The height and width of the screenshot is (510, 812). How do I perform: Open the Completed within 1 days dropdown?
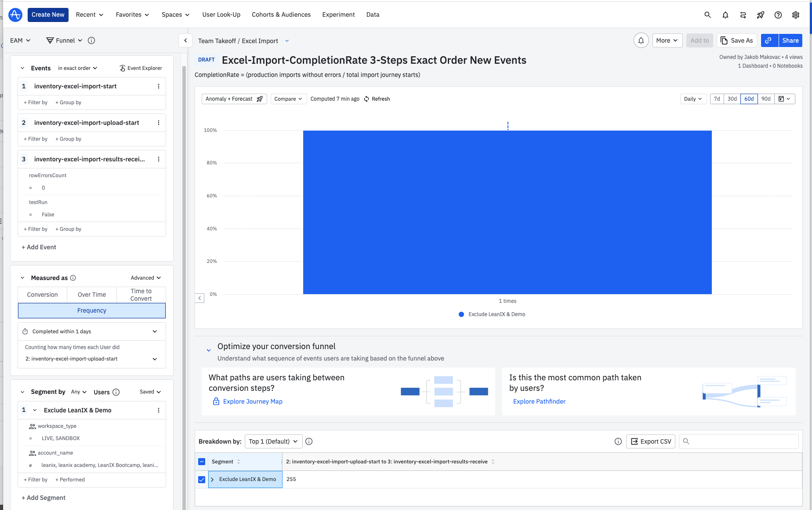click(x=92, y=331)
